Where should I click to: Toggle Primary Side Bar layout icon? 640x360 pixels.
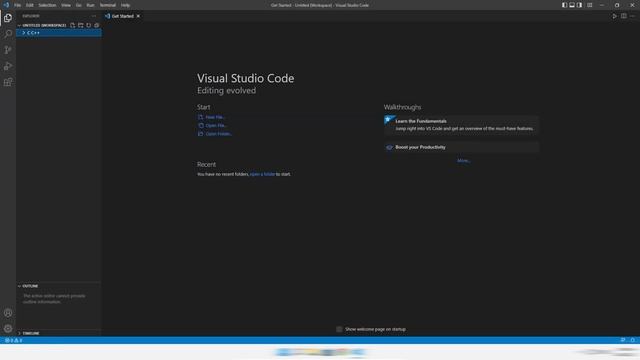click(x=564, y=5)
